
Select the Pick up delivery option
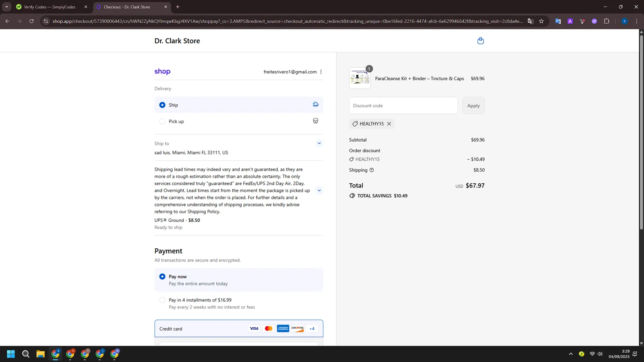pyautogui.click(x=162, y=121)
